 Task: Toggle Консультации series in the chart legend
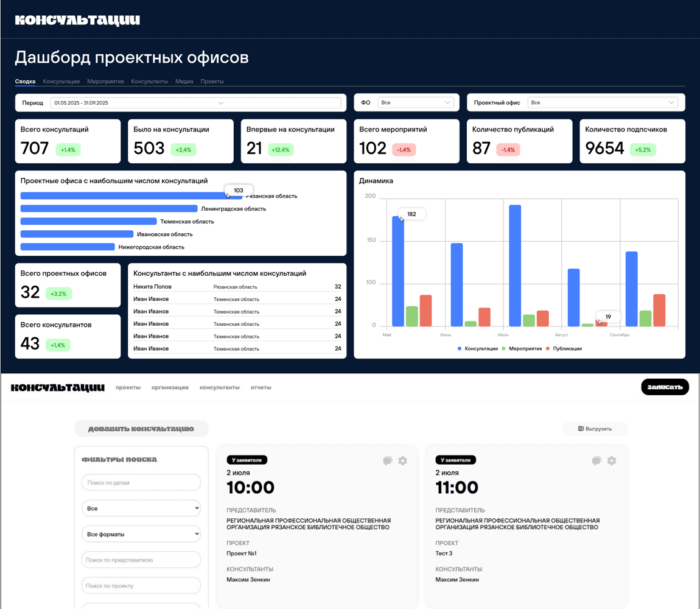click(x=477, y=348)
